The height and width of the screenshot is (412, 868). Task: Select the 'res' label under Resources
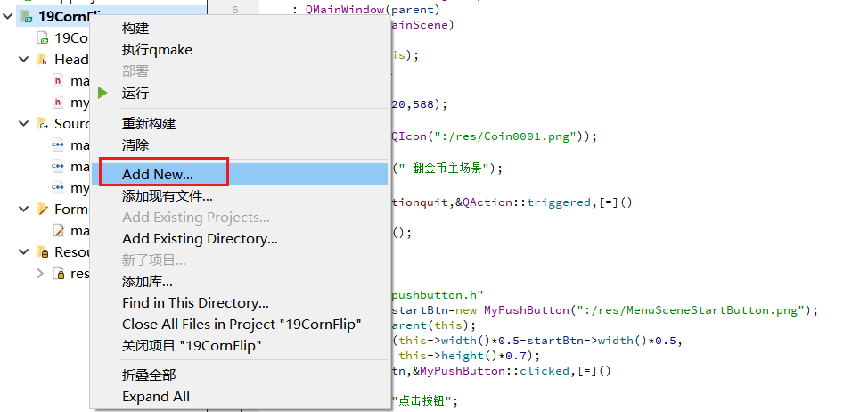click(x=79, y=274)
